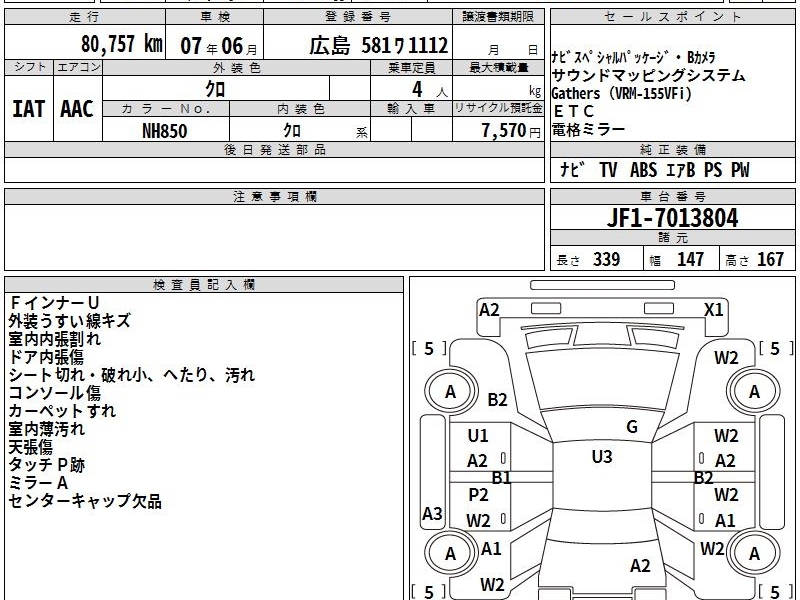Select the IAT shift value
The height and width of the screenshot is (600, 800).
(29, 109)
